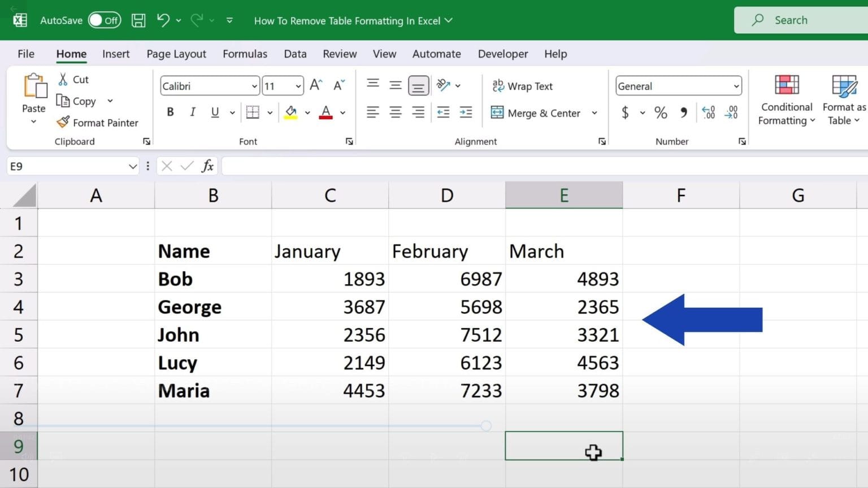
Task: Click the Merge & Center button
Action: coord(536,113)
